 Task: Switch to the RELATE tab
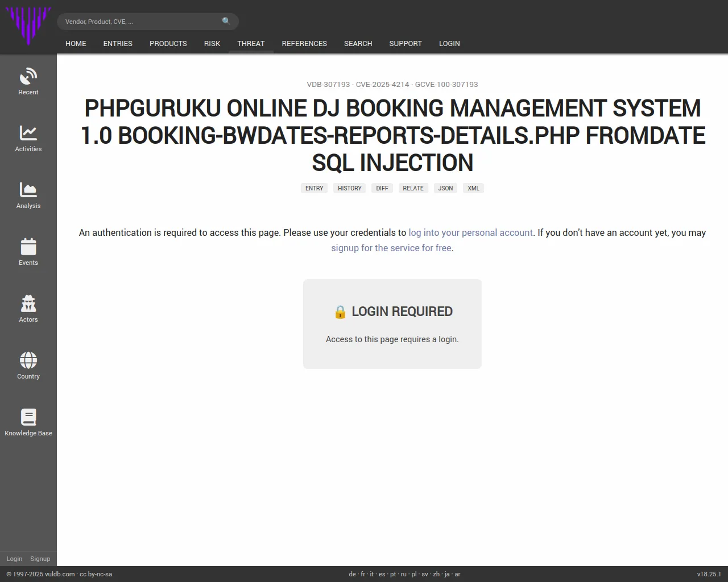(x=413, y=188)
